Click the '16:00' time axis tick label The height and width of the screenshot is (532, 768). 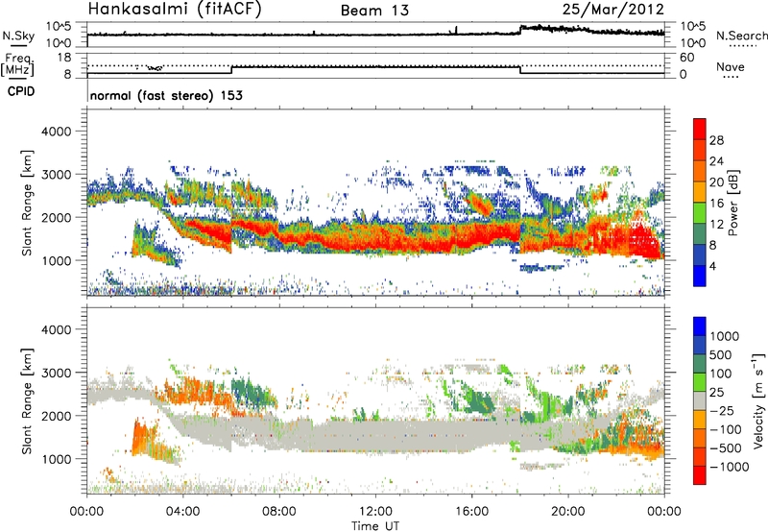coord(472,512)
